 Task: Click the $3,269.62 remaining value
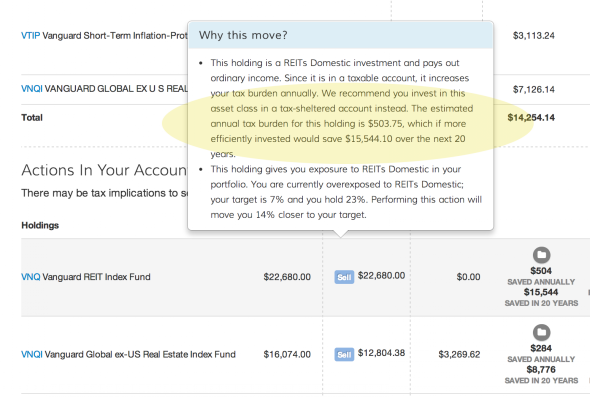459,354
